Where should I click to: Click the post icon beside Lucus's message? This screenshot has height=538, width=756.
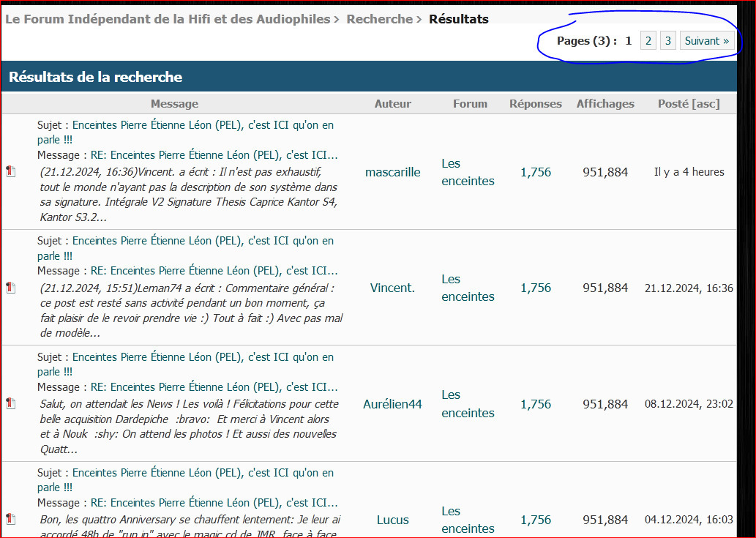[x=11, y=519]
